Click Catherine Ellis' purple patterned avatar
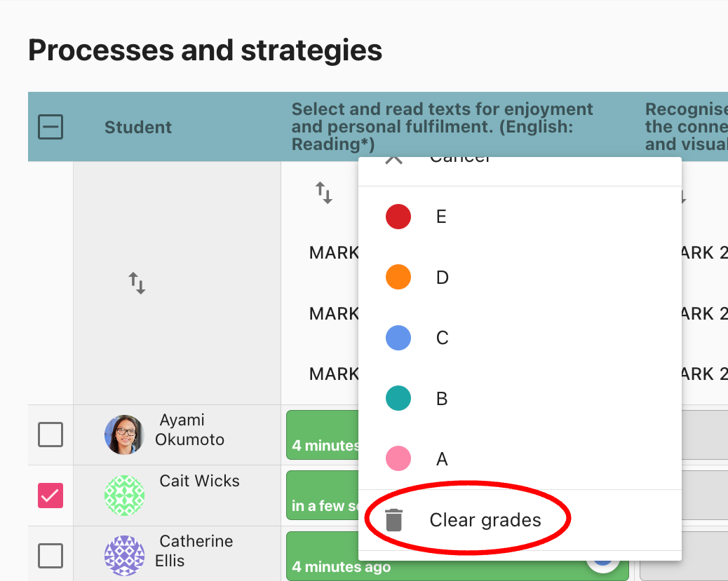This screenshot has width=728, height=581. (124, 556)
